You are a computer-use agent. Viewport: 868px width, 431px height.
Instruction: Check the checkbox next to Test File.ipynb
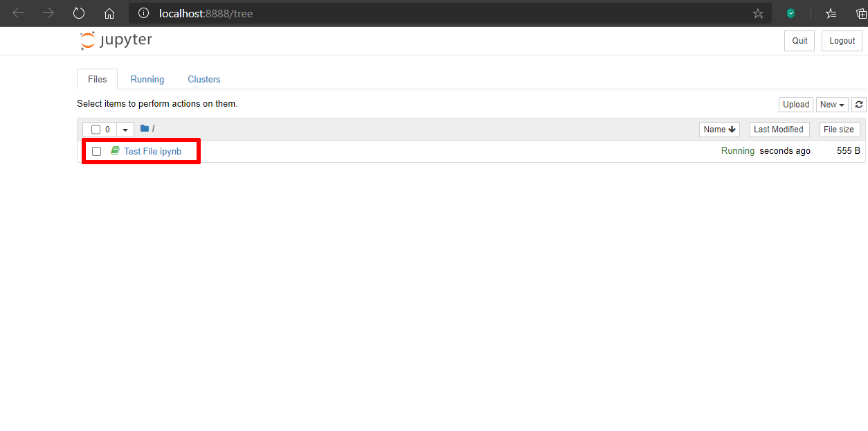click(x=96, y=151)
